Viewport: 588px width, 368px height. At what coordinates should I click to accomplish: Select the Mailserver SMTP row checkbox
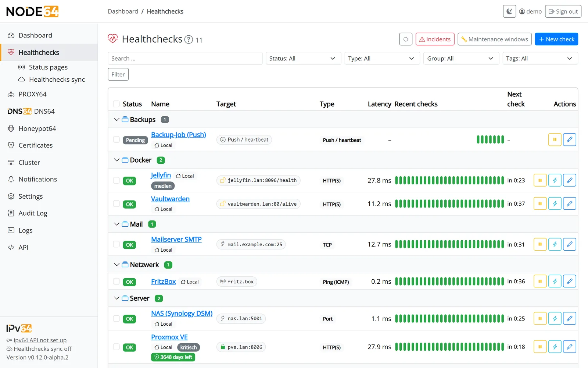coord(116,244)
